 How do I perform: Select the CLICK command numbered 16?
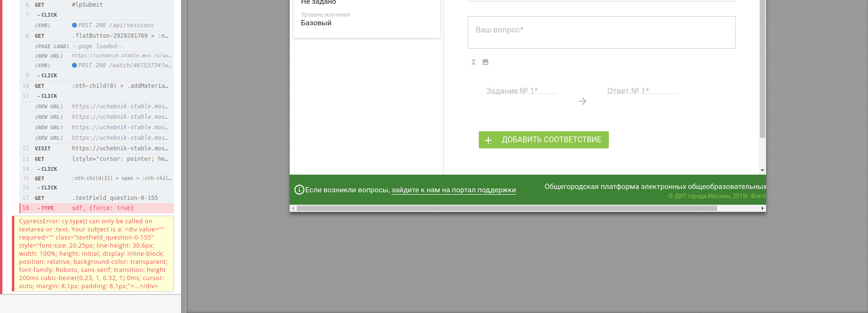[x=97, y=188]
